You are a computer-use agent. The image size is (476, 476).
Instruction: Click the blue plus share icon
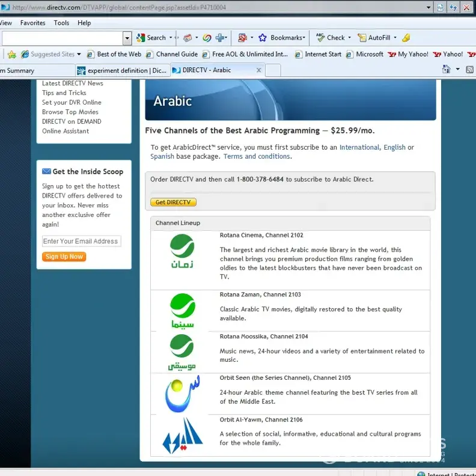point(221,38)
